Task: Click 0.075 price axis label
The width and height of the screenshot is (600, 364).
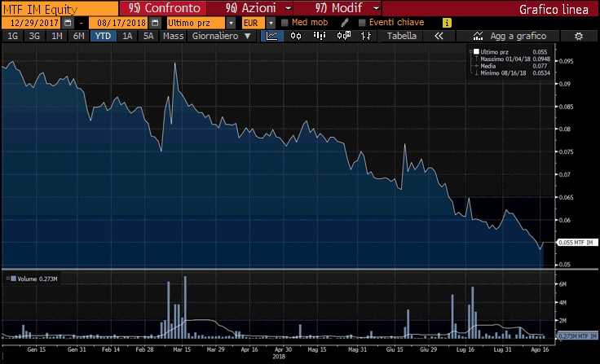Action: (567, 151)
